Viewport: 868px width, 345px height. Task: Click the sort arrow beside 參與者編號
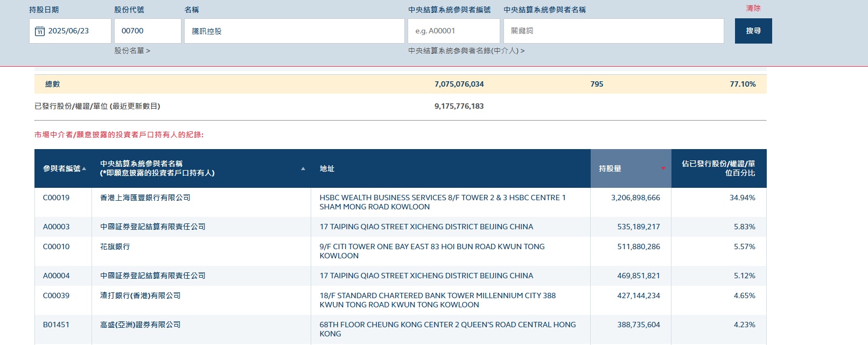[x=84, y=168]
